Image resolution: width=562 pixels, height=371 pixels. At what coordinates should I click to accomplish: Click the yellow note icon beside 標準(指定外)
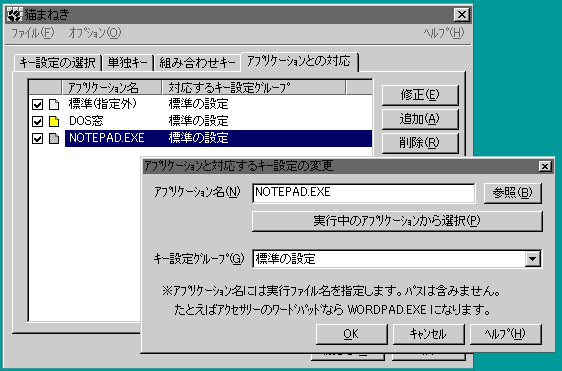point(54,104)
